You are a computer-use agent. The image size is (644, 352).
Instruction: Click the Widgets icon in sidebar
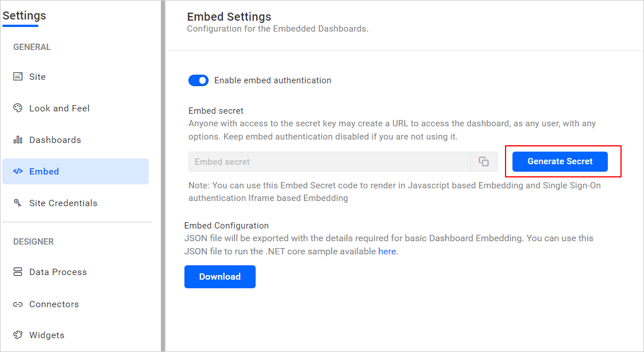tap(18, 335)
